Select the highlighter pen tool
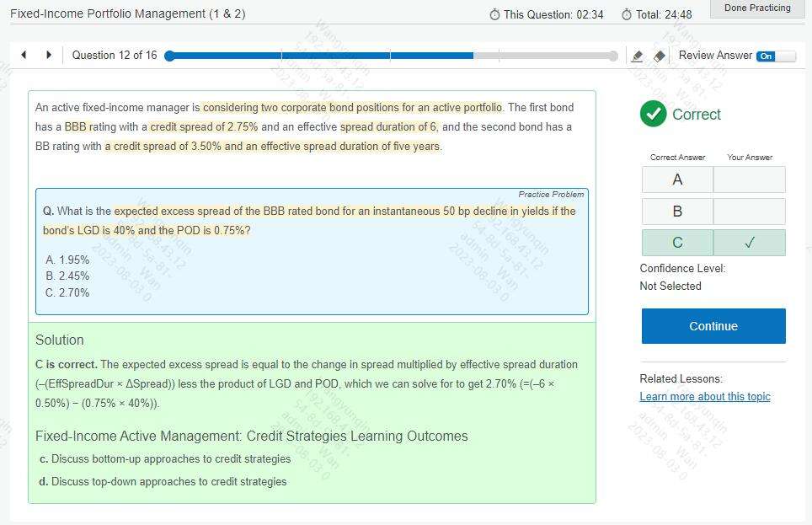The height and width of the screenshot is (525, 812). point(637,56)
